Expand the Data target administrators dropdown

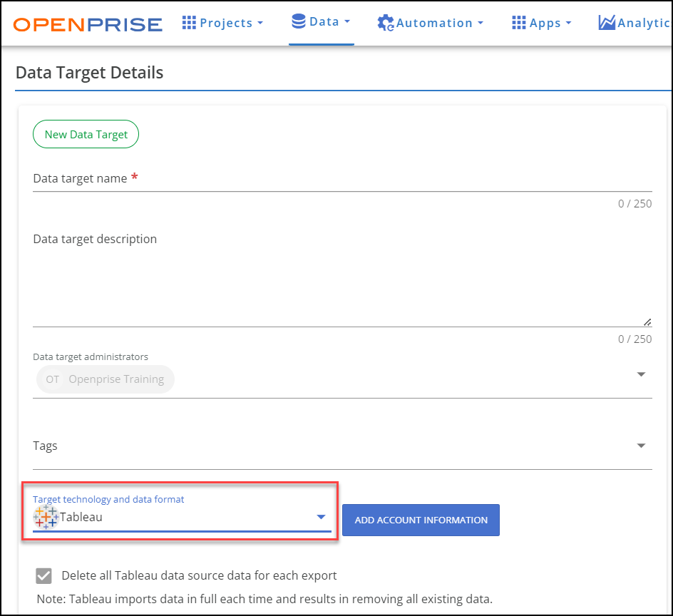[x=641, y=374]
